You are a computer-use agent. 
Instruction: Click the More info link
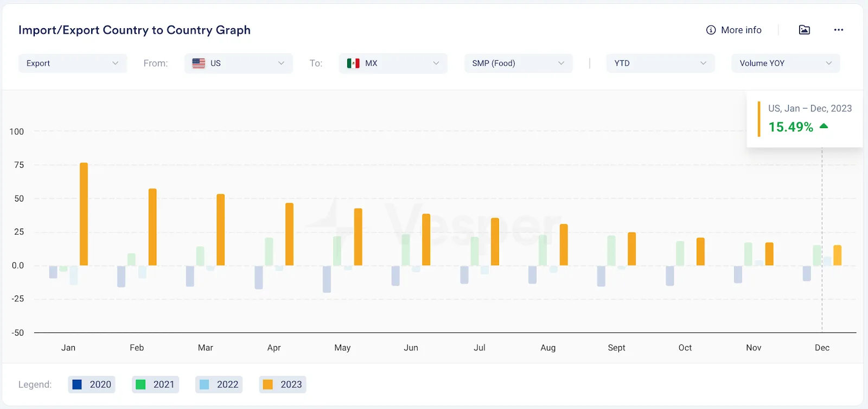click(734, 30)
